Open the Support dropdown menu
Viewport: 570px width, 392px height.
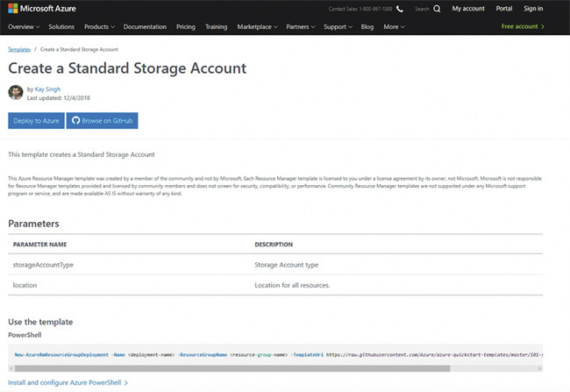pos(338,27)
